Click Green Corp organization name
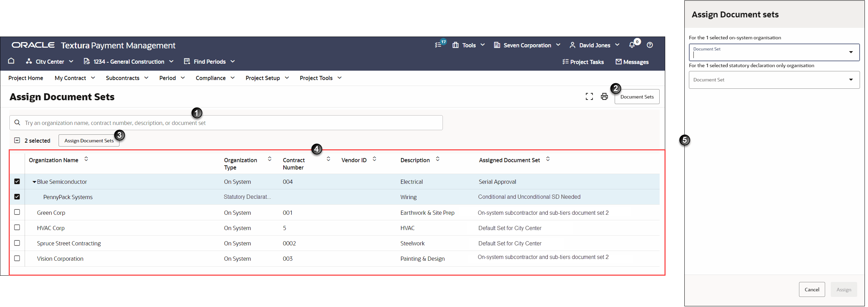The height and width of the screenshot is (307, 868). (x=51, y=213)
